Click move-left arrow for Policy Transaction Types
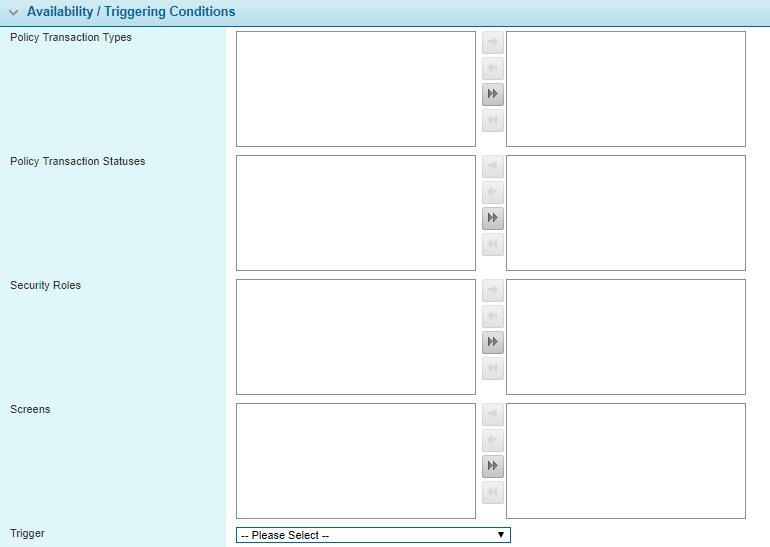The image size is (770, 547). pyautogui.click(x=492, y=69)
